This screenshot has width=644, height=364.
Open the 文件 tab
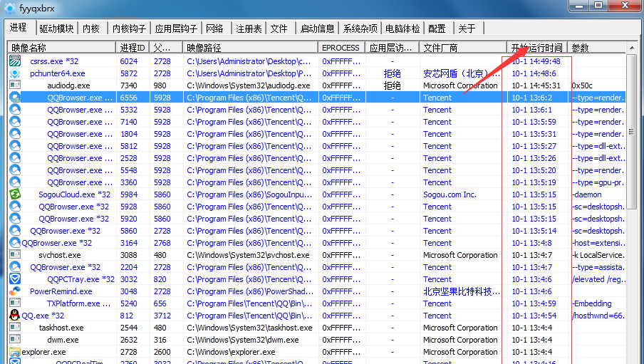click(x=279, y=28)
